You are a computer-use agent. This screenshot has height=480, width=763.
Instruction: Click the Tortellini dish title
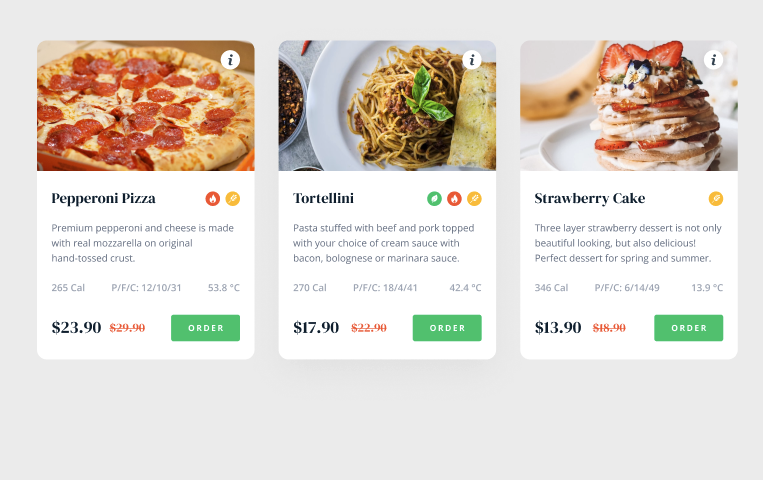[323, 198]
